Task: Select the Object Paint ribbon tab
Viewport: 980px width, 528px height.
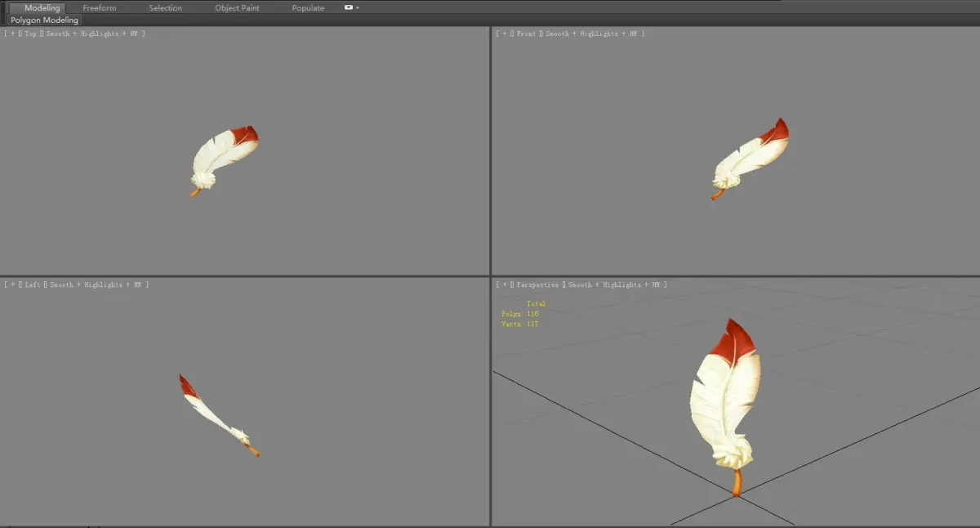Action: [237, 7]
